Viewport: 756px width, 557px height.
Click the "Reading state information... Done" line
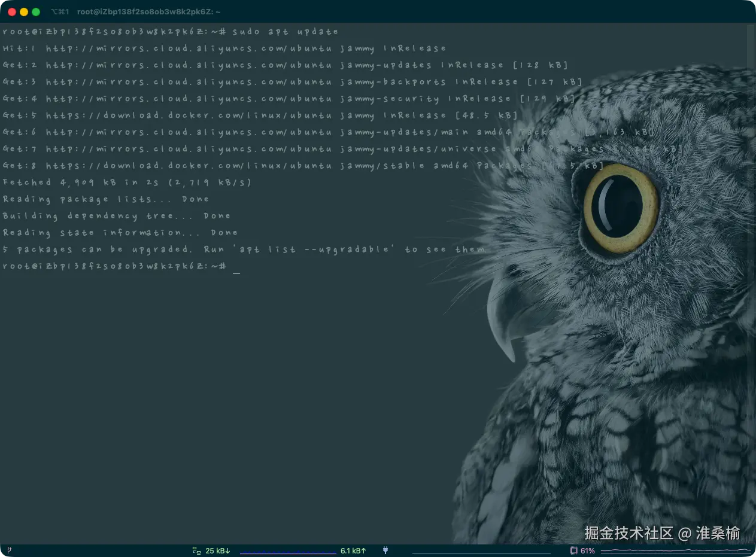click(x=120, y=233)
